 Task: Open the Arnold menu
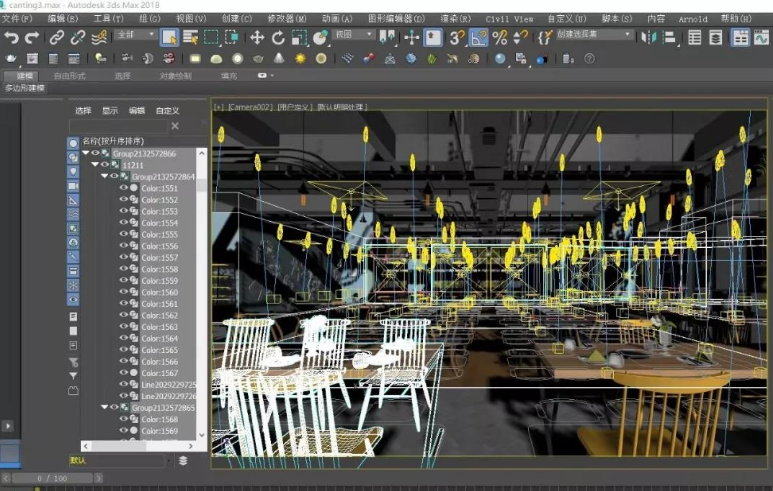click(693, 19)
